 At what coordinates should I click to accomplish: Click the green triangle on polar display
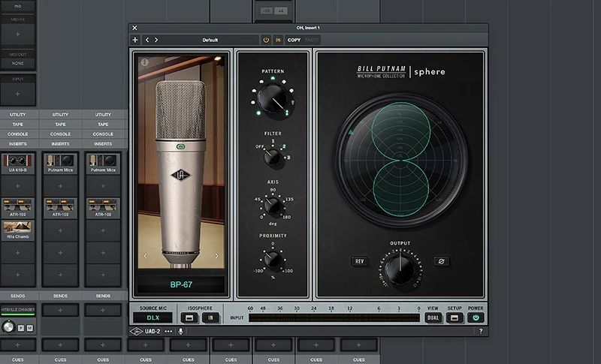[x=350, y=132]
